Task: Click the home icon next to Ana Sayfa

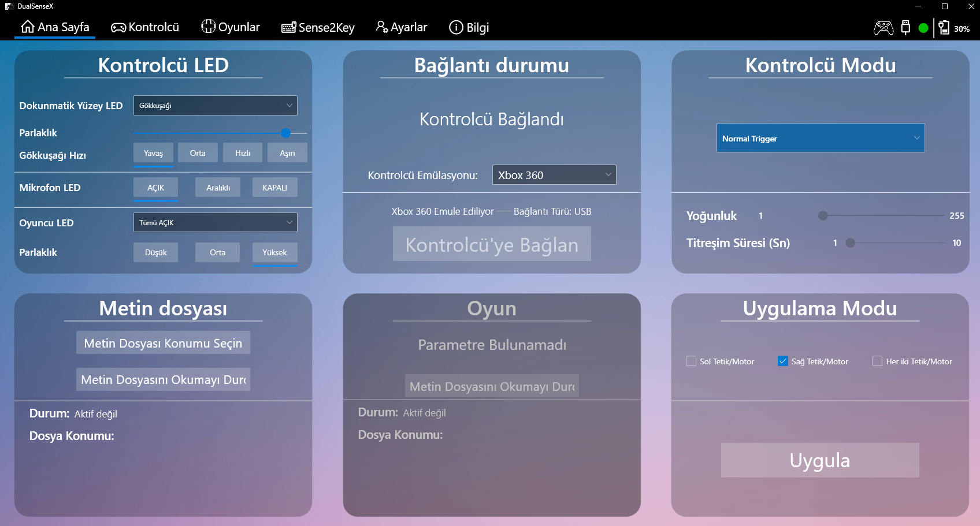Action: coord(28,27)
